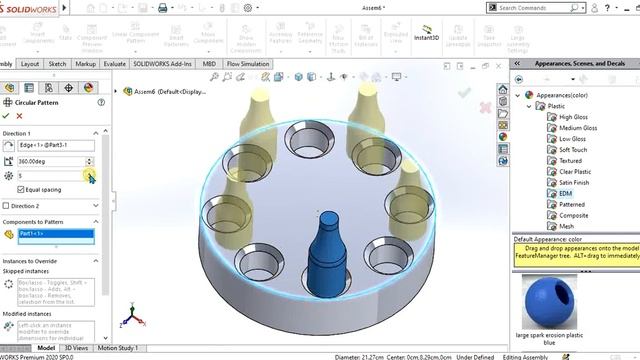Click the number of instances field showing 5
The width and height of the screenshot is (640, 360).
(x=50, y=176)
